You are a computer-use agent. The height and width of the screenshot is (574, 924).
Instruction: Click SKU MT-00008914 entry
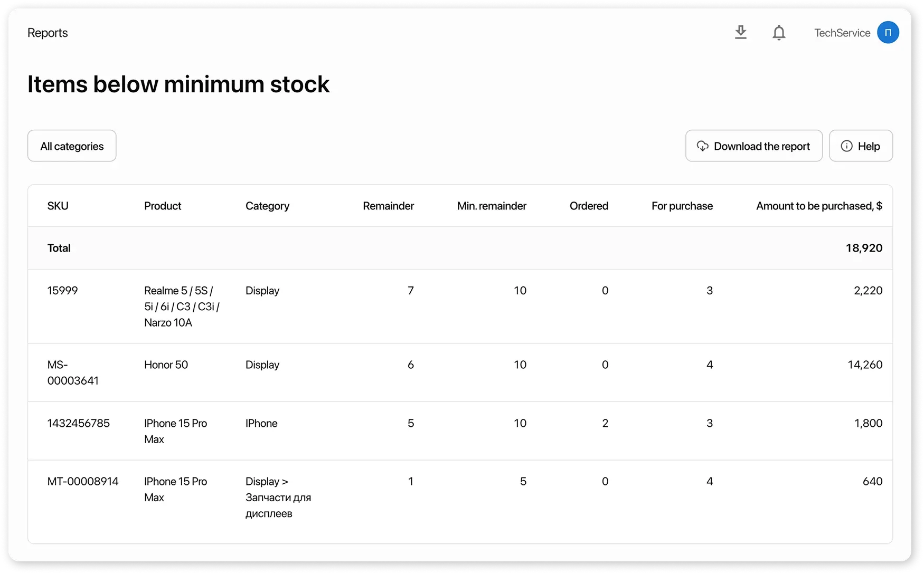tap(83, 481)
